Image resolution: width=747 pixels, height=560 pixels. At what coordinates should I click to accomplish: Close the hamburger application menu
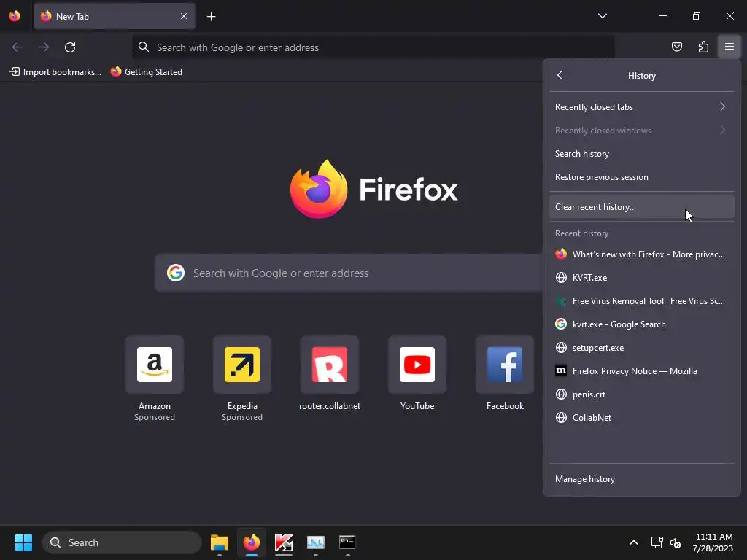729,47
